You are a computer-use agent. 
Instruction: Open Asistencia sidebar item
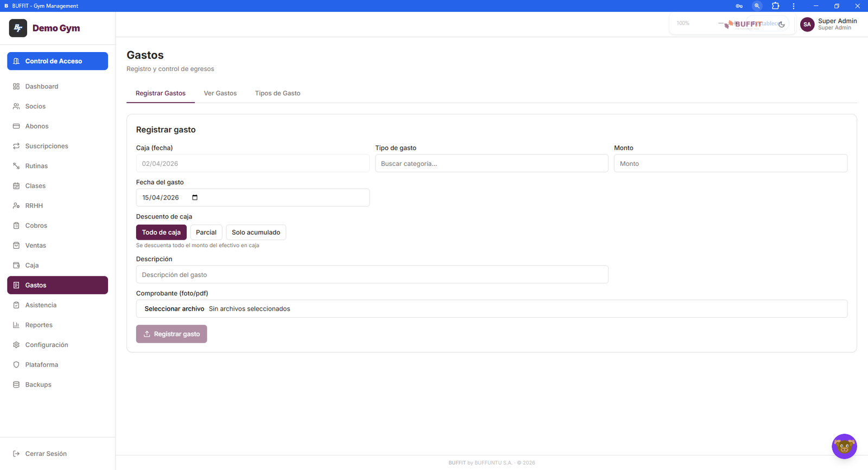58,305
